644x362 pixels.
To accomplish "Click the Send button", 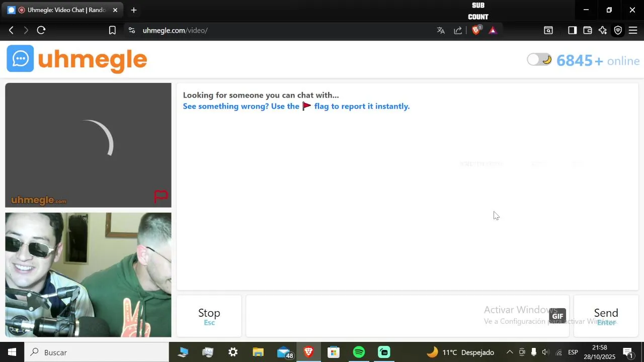I will tap(606, 316).
